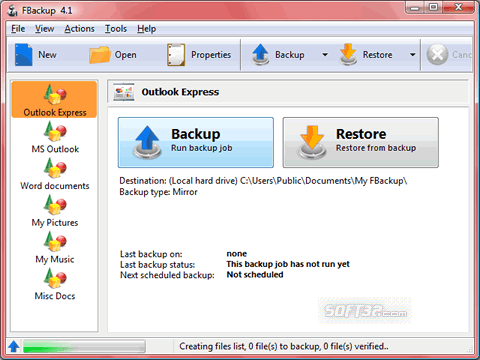
Task: Click 'This backup job has not run yet'
Action: [288, 264]
